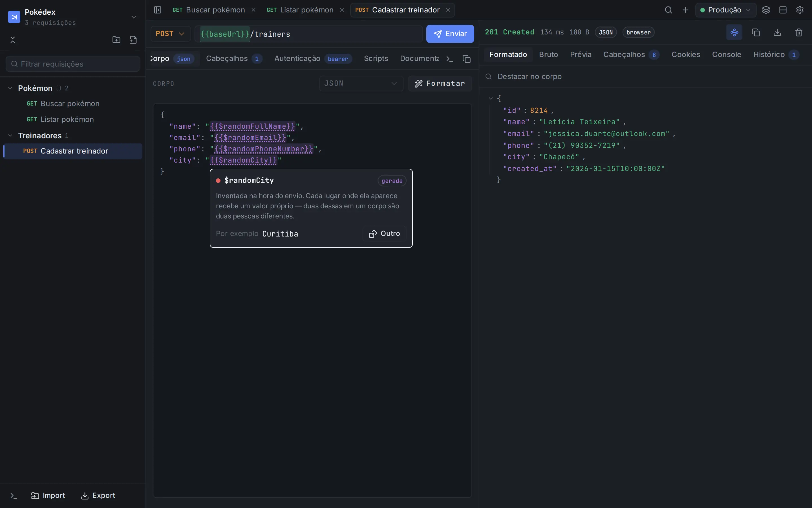
Task: Toggle the sidebar panel icon
Action: (157, 10)
